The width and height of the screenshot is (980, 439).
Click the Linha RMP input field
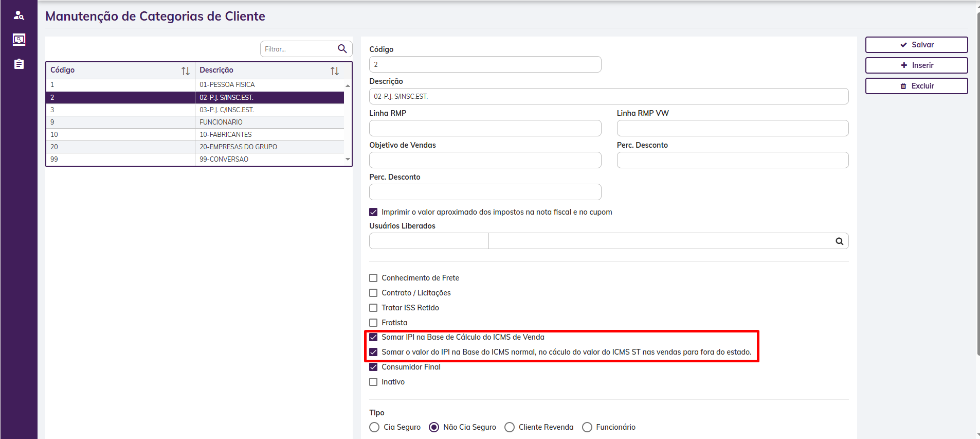(x=485, y=128)
